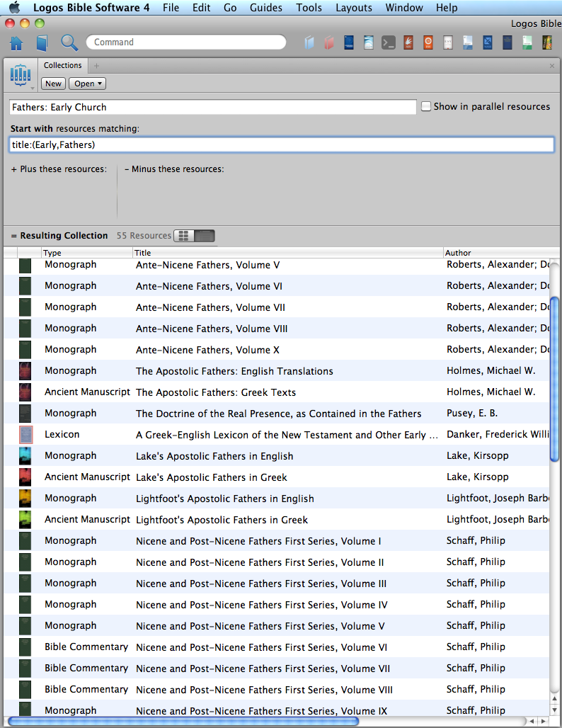Sort by the Type column header
Image resolution: width=562 pixels, height=728 pixels.
(87, 253)
